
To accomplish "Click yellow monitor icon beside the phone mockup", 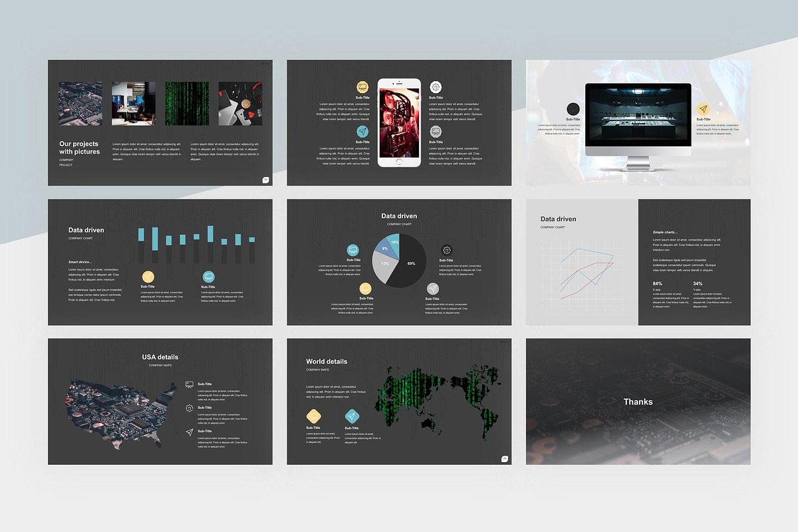I will coord(362,87).
